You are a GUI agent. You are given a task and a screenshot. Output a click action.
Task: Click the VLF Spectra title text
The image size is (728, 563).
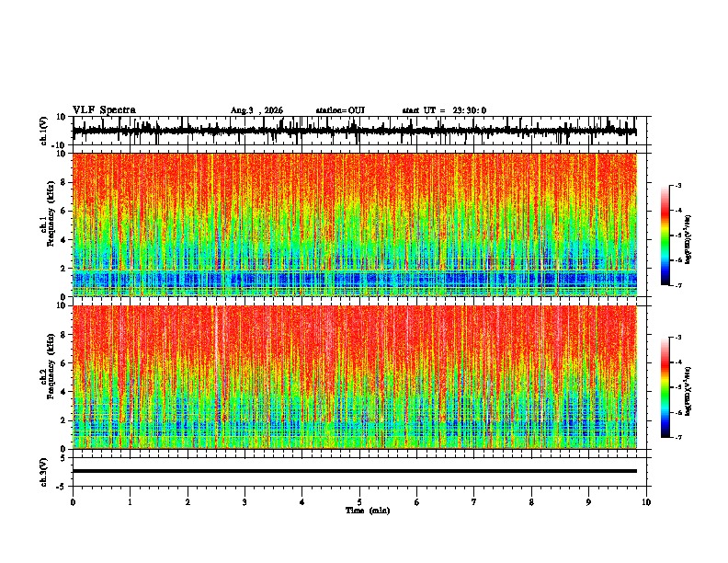click(104, 110)
